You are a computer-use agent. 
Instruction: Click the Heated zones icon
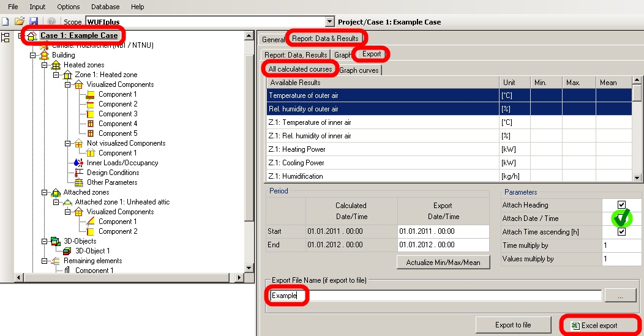pyautogui.click(x=56, y=65)
